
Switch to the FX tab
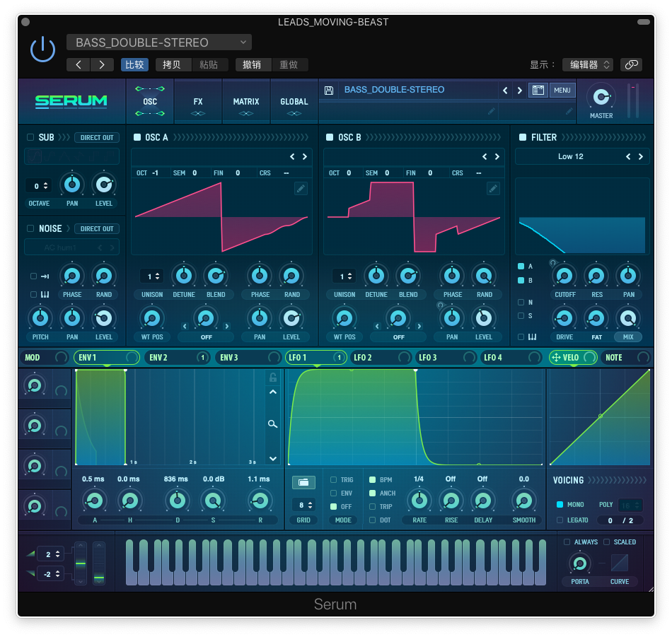(198, 102)
